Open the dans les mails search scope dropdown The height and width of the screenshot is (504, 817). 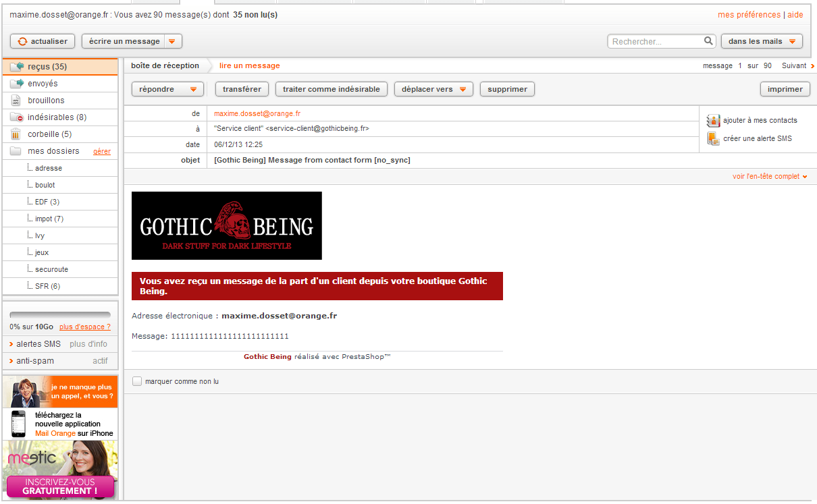click(762, 41)
